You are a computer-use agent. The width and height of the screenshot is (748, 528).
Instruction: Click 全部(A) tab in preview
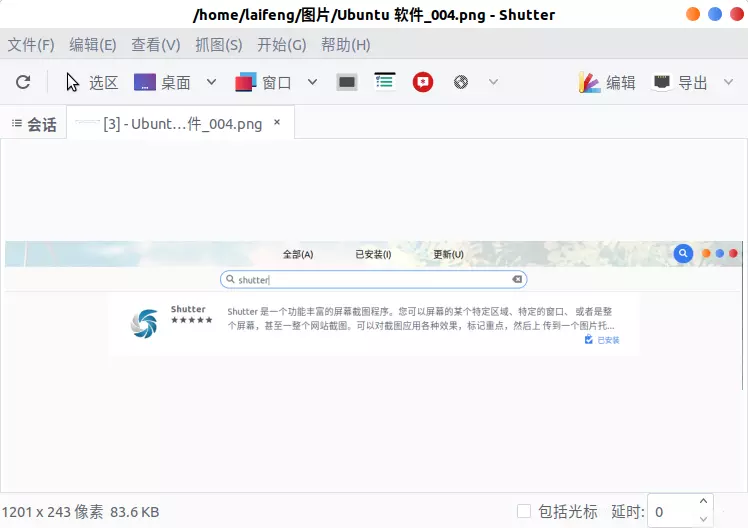(x=298, y=254)
